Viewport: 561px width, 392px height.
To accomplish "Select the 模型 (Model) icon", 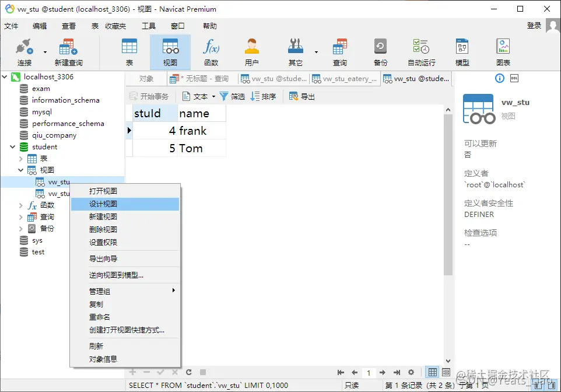I will click(x=462, y=51).
